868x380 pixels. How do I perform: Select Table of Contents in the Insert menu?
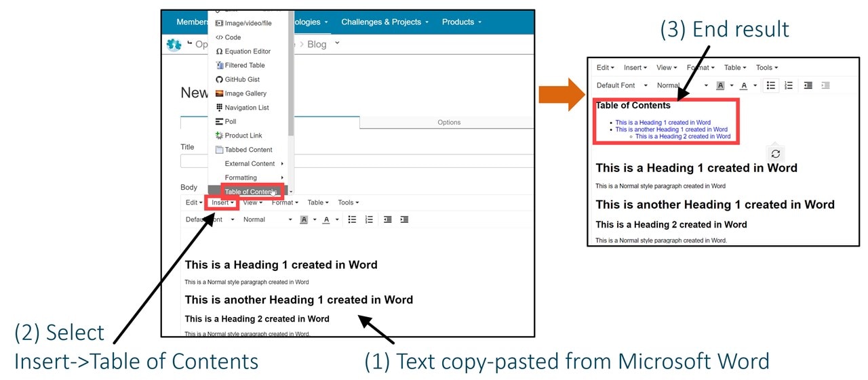252,192
